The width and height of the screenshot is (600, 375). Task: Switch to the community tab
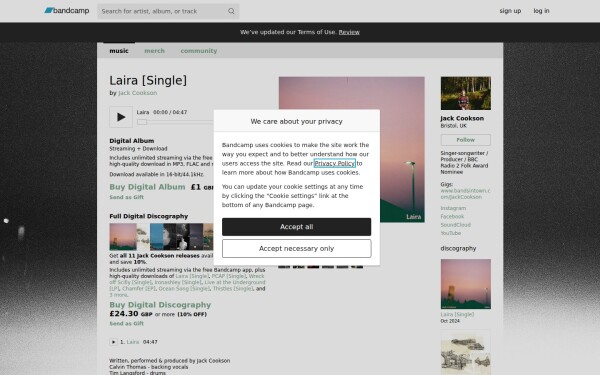click(199, 51)
